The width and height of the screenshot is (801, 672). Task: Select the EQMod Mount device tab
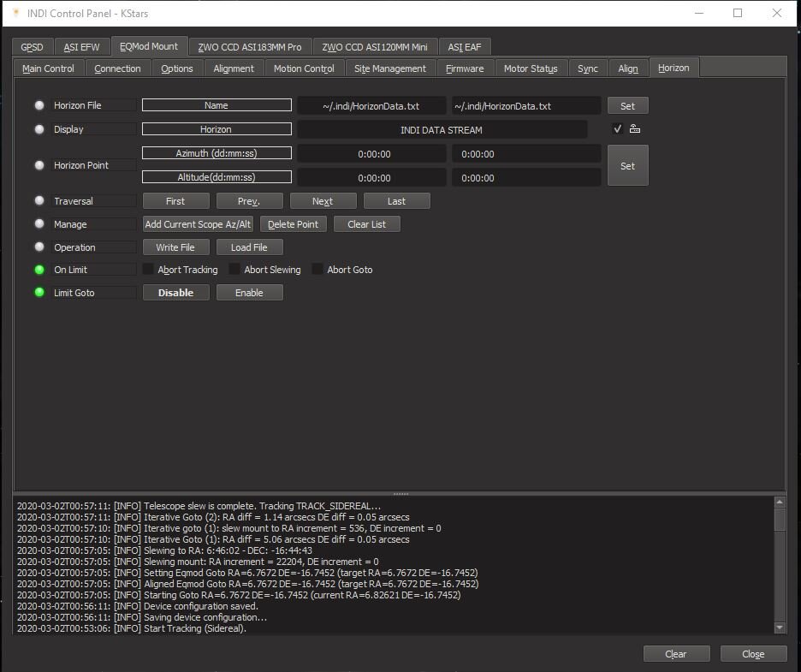[x=149, y=46]
